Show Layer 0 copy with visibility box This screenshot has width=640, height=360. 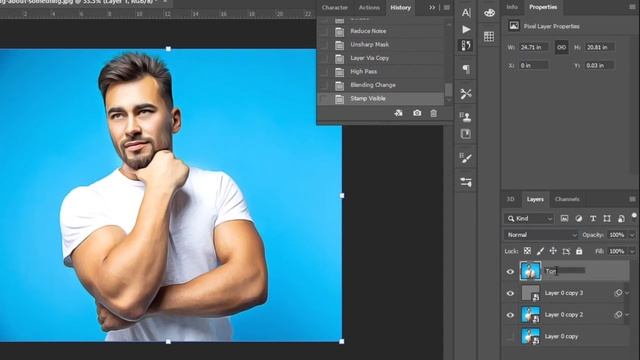[x=510, y=337]
